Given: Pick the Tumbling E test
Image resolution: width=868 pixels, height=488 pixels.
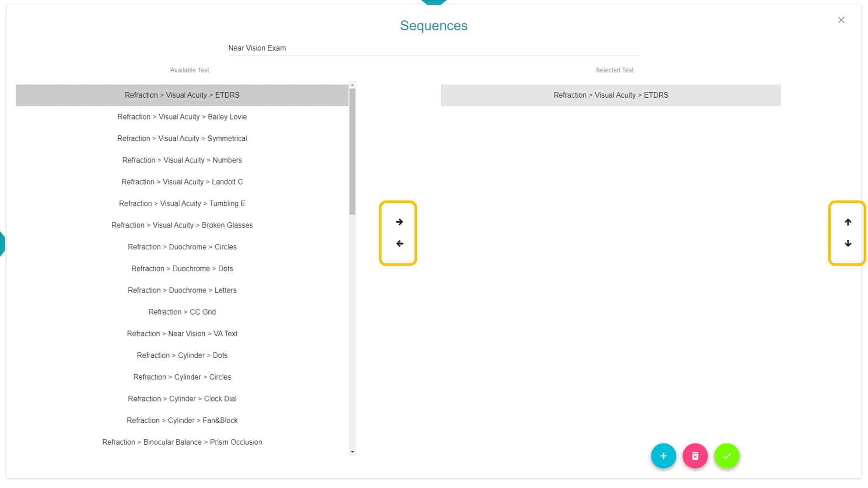Looking at the screenshot, I should click(x=182, y=203).
